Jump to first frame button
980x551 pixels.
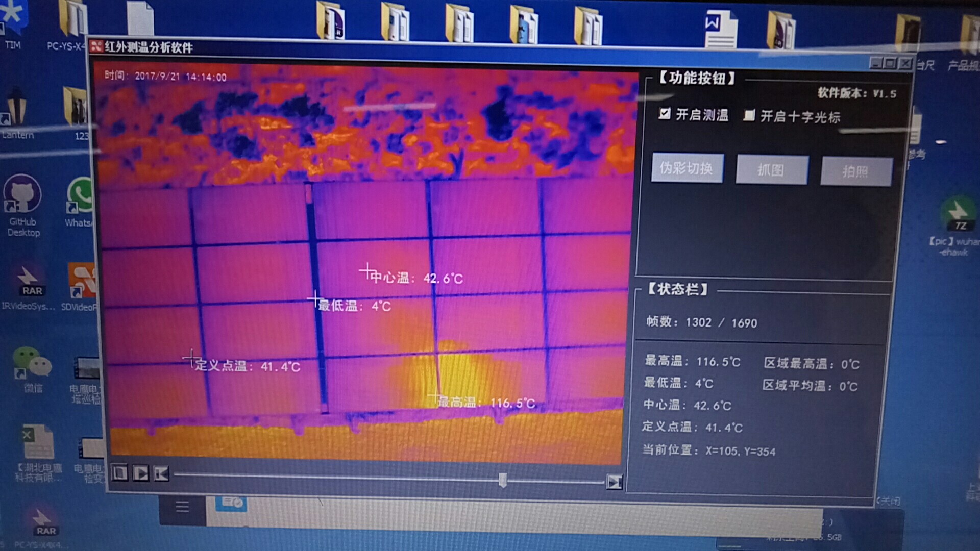point(161,474)
